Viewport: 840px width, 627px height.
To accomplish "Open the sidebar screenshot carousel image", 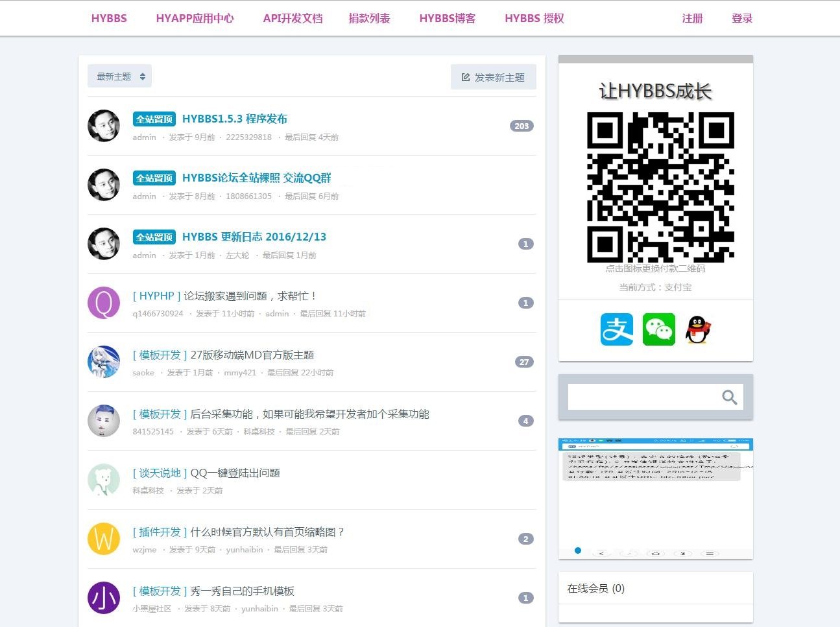I will point(656,498).
